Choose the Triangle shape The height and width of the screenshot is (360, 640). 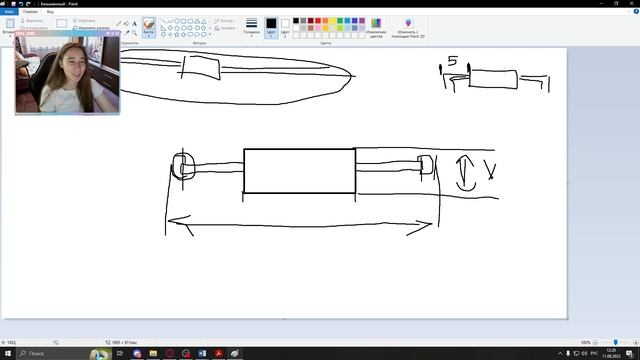click(x=204, y=21)
